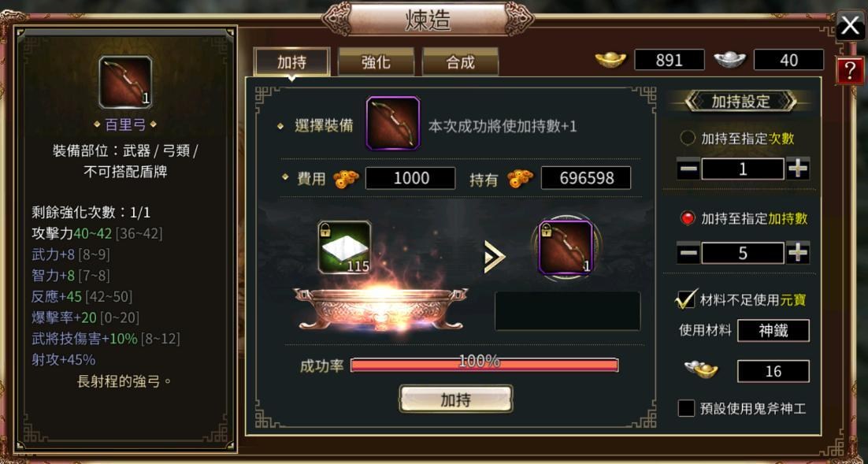This screenshot has width=868, height=464.
Task: Select the bow in 選擇裝備 slot
Action: click(x=393, y=123)
